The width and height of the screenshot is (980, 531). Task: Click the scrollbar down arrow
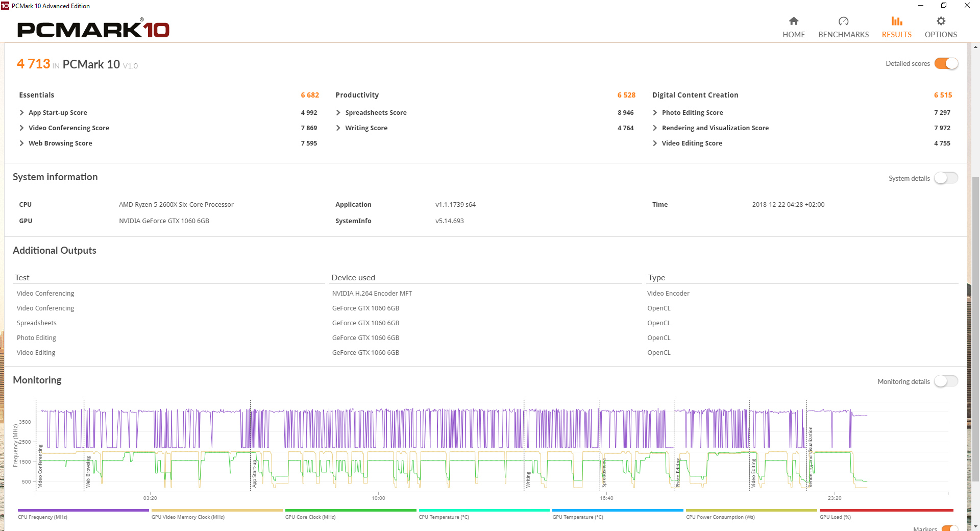(x=975, y=526)
